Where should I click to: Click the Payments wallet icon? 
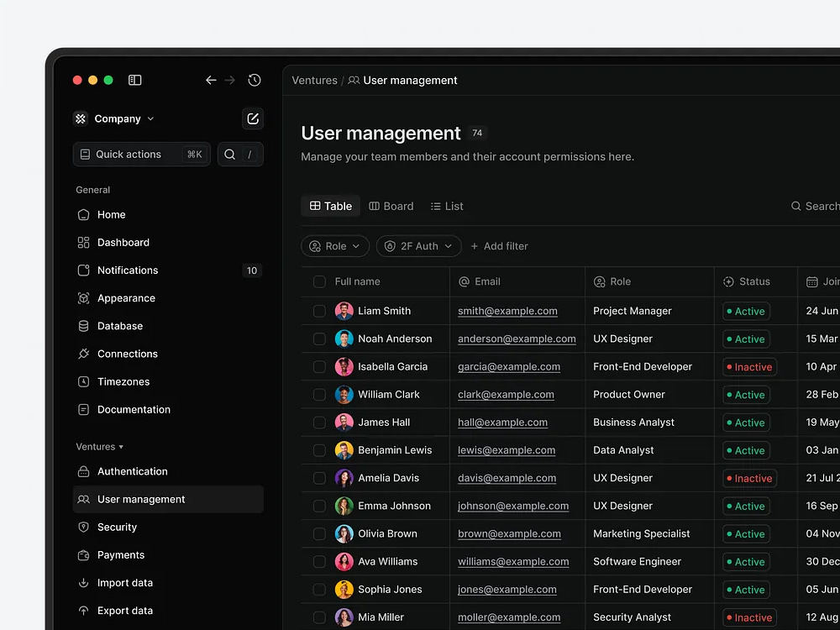pos(83,555)
